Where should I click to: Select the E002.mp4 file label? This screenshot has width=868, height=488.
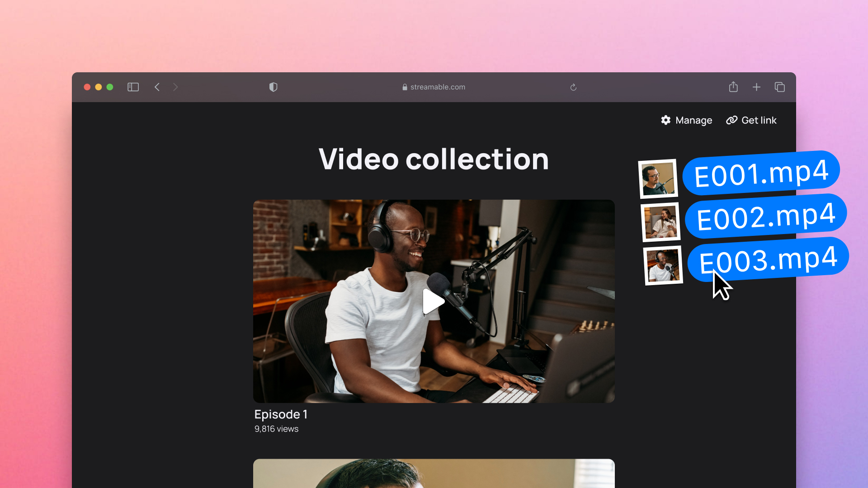pos(765,216)
